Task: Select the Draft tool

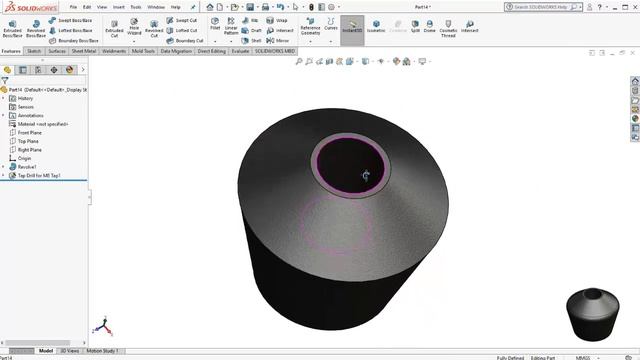Action: tap(251, 31)
